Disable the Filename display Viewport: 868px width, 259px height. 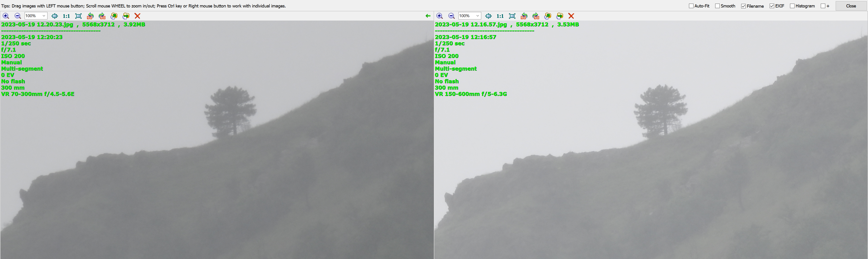pyautogui.click(x=743, y=6)
